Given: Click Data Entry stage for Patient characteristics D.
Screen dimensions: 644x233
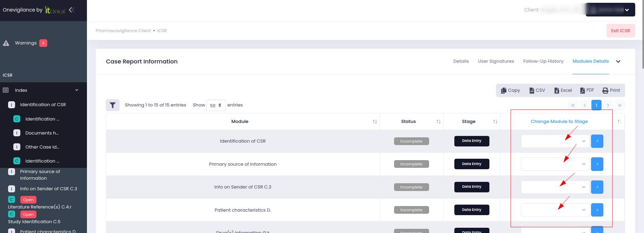Looking at the screenshot, I should [x=472, y=210].
